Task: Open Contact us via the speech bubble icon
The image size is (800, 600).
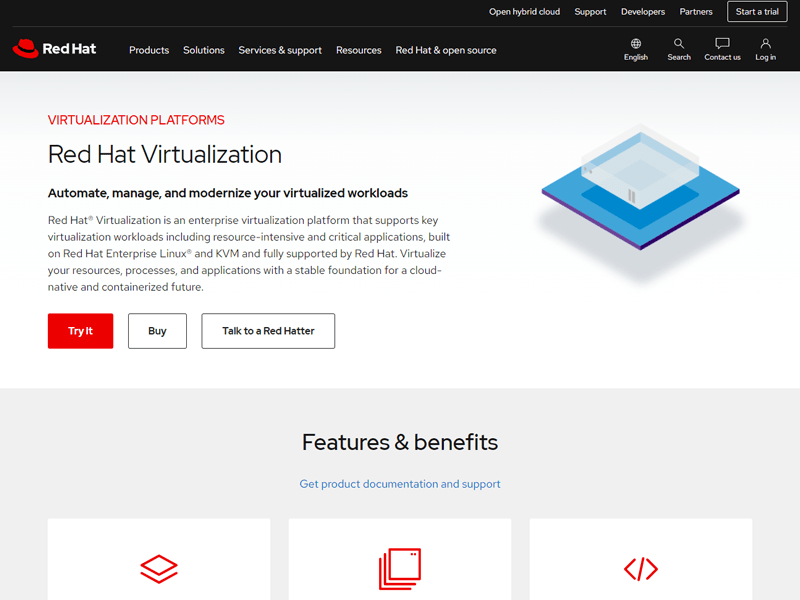Action: coord(722,45)
